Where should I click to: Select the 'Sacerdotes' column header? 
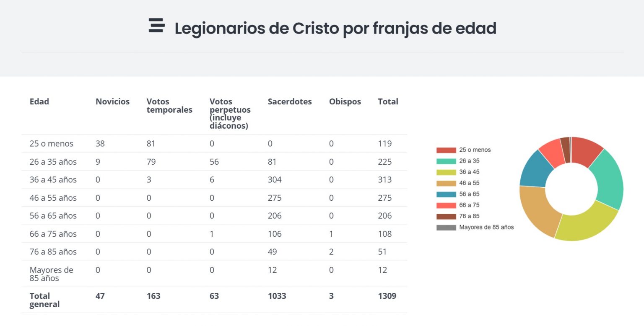290,102
